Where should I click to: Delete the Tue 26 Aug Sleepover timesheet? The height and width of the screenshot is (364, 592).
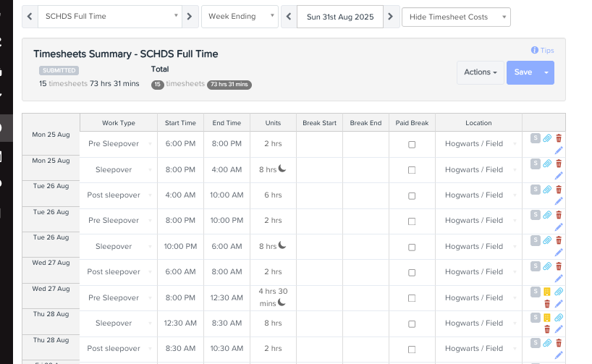pos(559,240)
